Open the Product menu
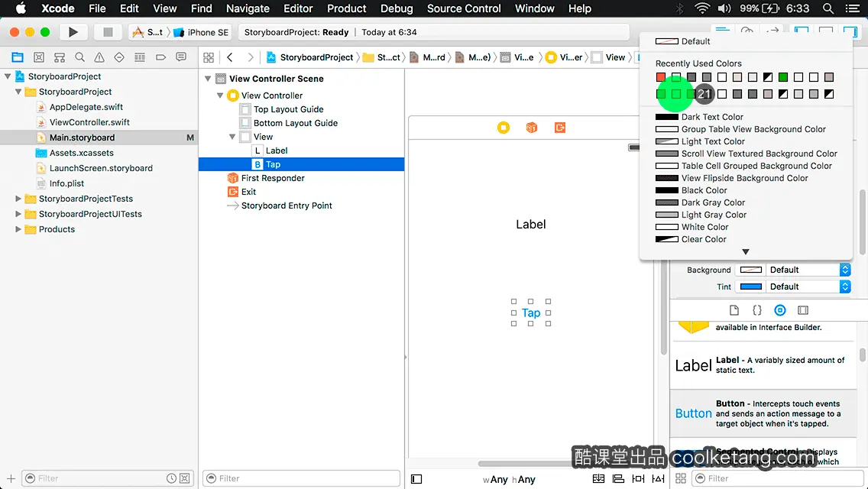This screenshot has width=868, height=489. pyautogui.click(x=347, y=8)
